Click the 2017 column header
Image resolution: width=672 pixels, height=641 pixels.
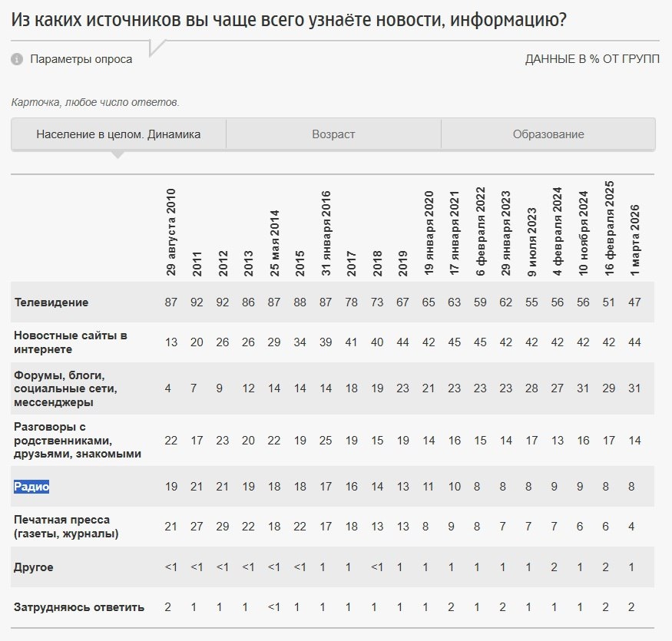(x=352, y=263)
